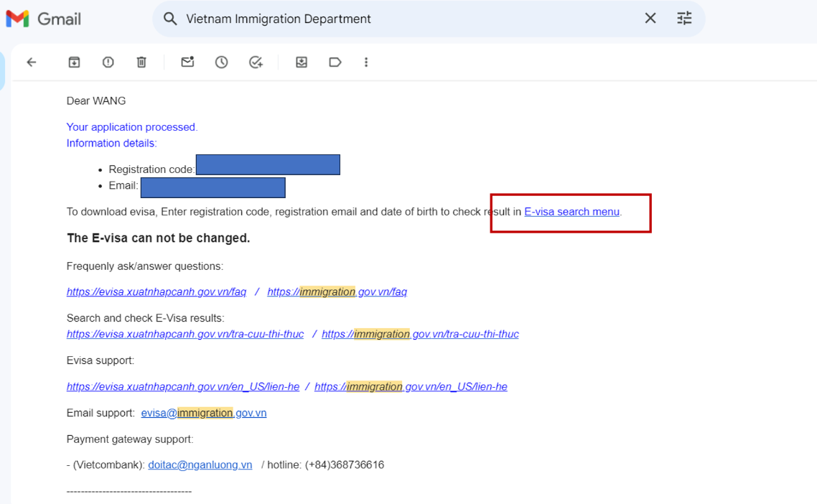Open the evisa.xuatnhapcanh.gov.vn/faq link
817x504 pixels.
[x=157, y=291]
